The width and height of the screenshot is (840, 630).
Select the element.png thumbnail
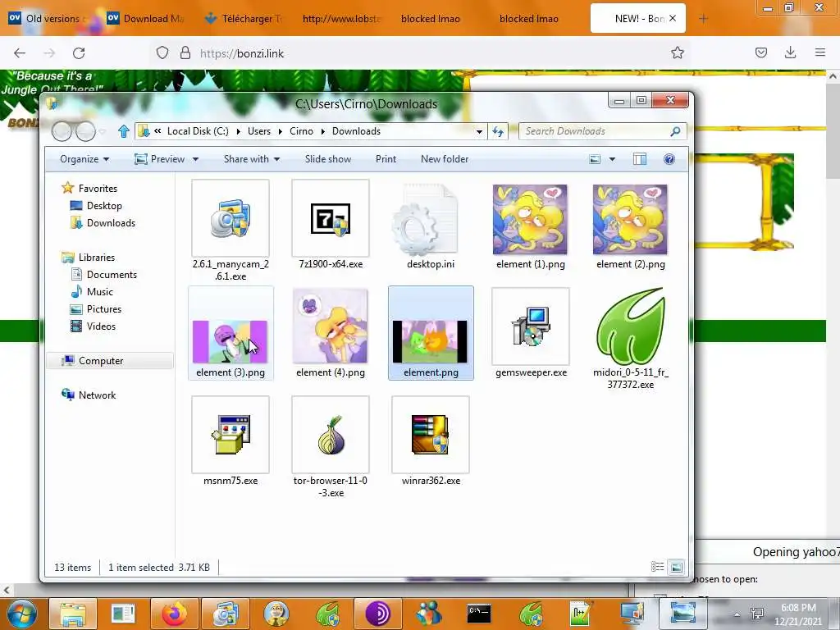coord(430,341)
